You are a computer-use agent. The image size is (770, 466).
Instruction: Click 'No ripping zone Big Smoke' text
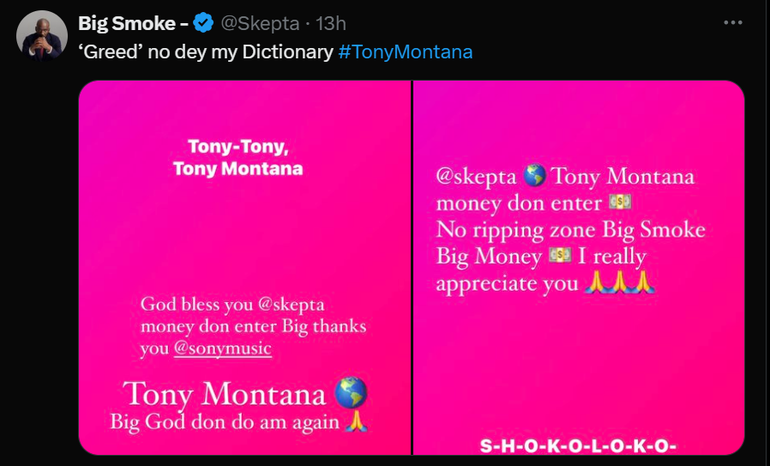coord(570,230)
